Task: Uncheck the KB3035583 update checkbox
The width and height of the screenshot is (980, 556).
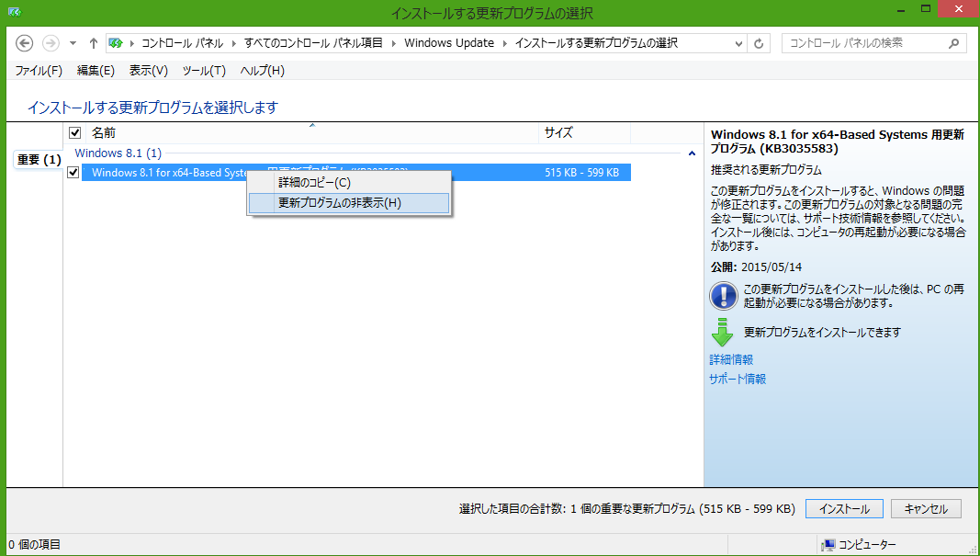Action: 73,172
